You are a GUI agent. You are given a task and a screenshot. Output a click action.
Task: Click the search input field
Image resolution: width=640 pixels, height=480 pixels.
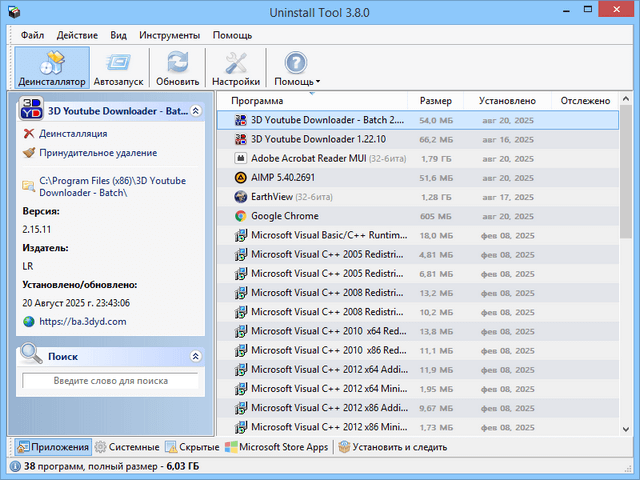[x=110, y=381]
